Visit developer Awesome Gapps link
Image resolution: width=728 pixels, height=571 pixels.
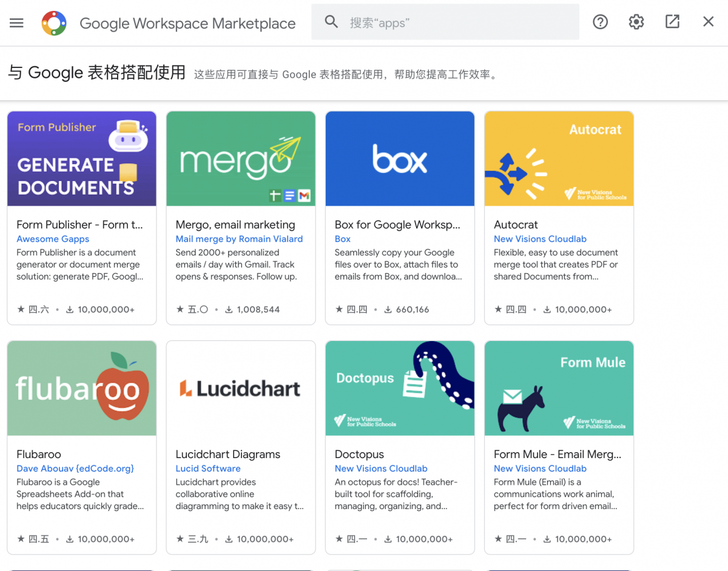pyautogui.click(x=53, y=239)
